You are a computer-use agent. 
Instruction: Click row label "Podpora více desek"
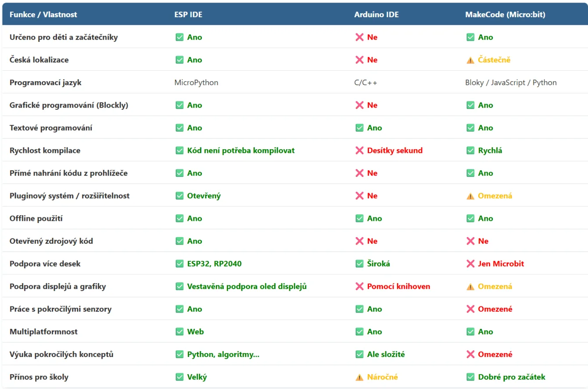pos(45,264)
